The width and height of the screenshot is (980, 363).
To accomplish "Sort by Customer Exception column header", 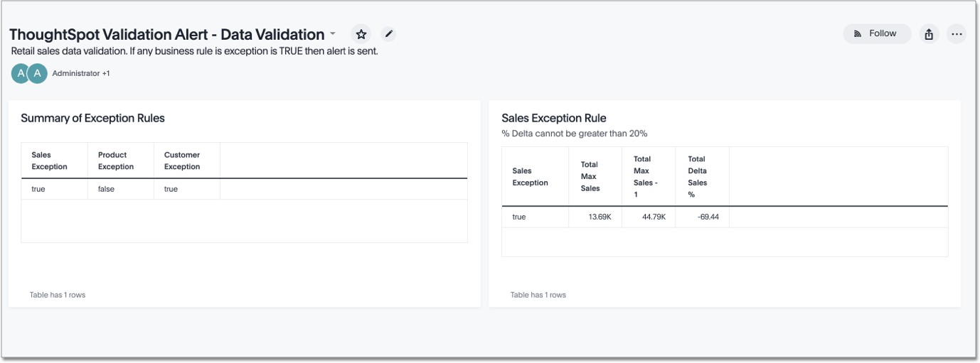I will click(x=182, y=161).
